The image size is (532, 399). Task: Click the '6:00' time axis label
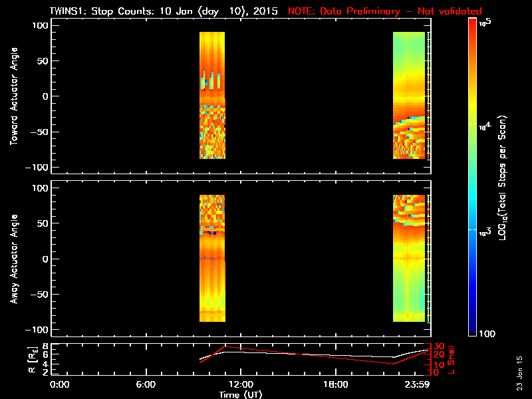tap(146, 384)
